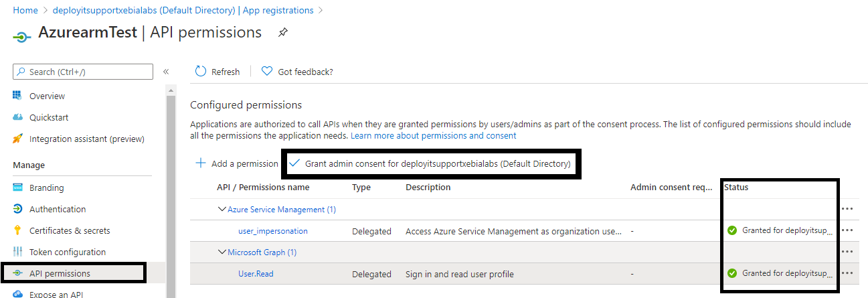Click the Got feedback? button
This screenshot has height=298, width=868.
coord(297,72)
